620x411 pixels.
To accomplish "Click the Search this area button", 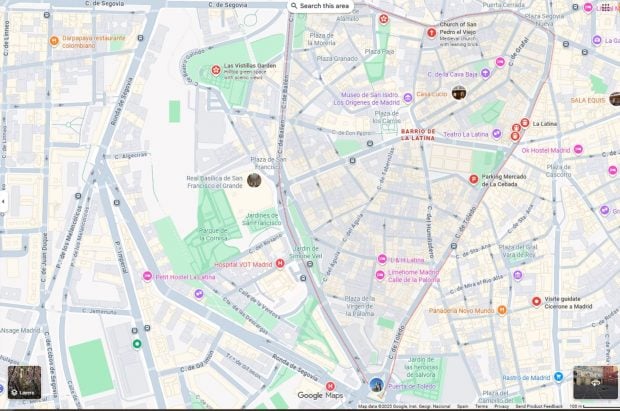I will point(321,6).
